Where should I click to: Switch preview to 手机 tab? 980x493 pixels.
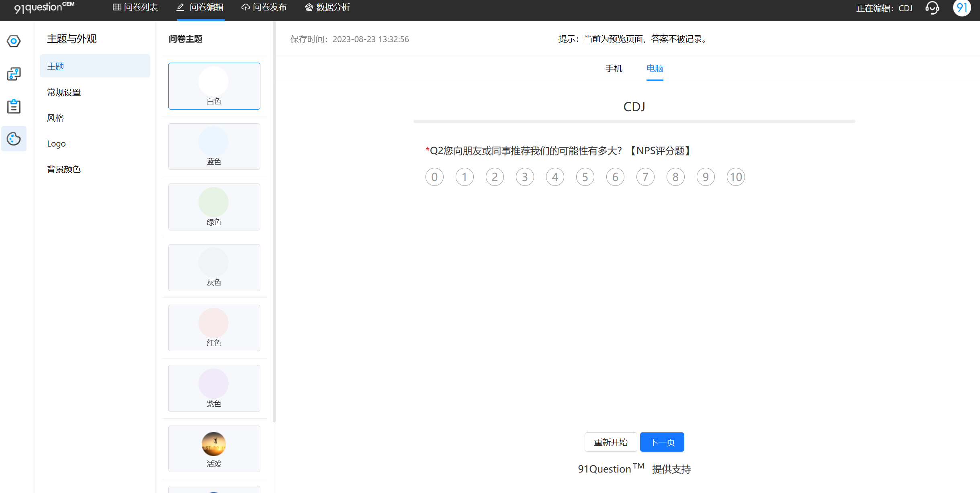point(614,69)
